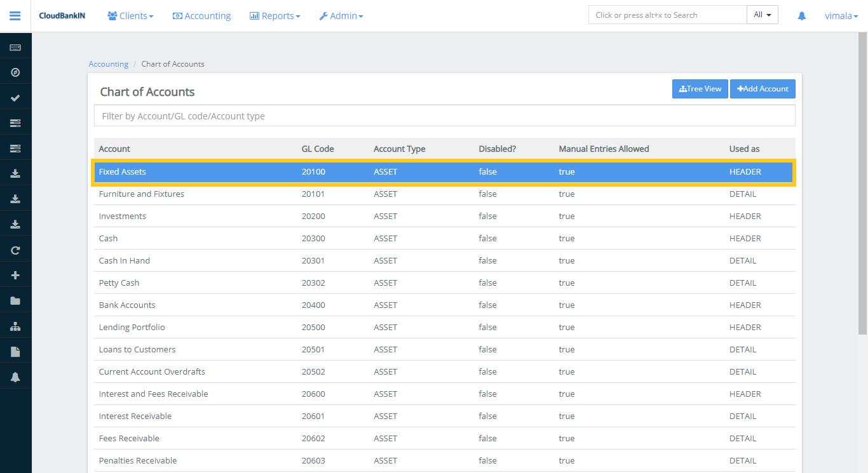Viewport: 868px width, 473px height.
Task: Open the Reports menu in the navbar
Action: pos(275,15)
